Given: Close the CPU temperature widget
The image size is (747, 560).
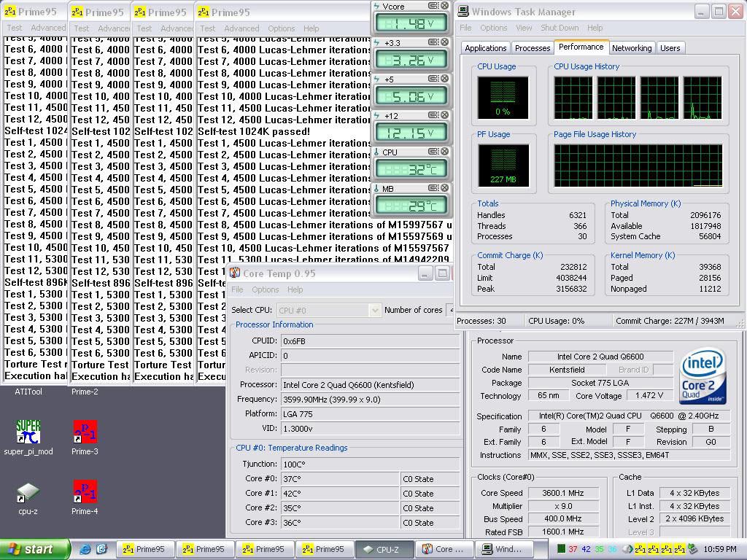Looking at the screenshot, I should (444, 152).
